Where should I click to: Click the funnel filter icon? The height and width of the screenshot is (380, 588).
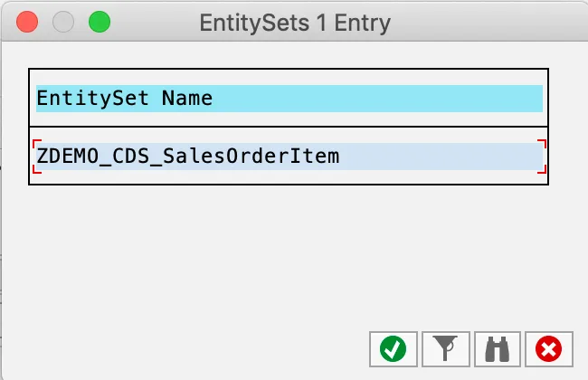[x=444, y=348]
